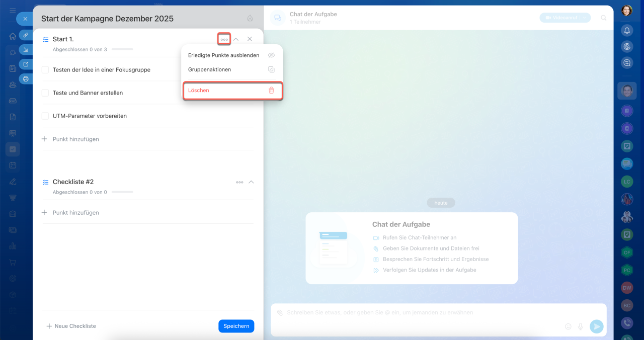The image size is (644, 340).
Task: Start a Videoanruf from the chat header
Action: coord(561,18)
